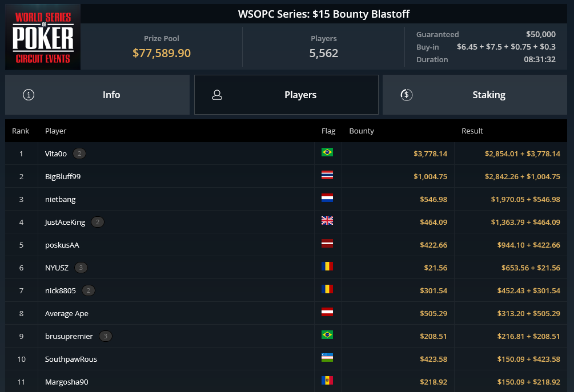The height and width of the screenshot is (392, 574).
Task: Click the Result column header
Action: [x=472, y=131]
